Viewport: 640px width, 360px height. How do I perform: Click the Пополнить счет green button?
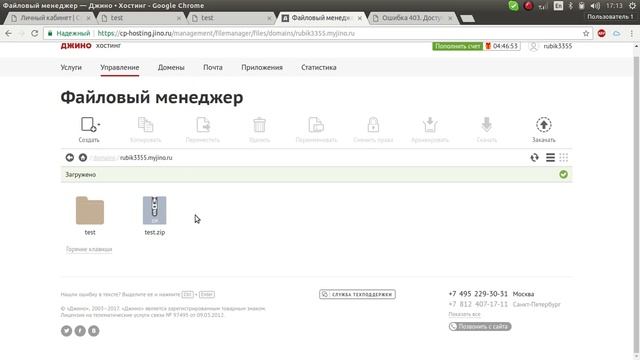(x=458, y=46)
